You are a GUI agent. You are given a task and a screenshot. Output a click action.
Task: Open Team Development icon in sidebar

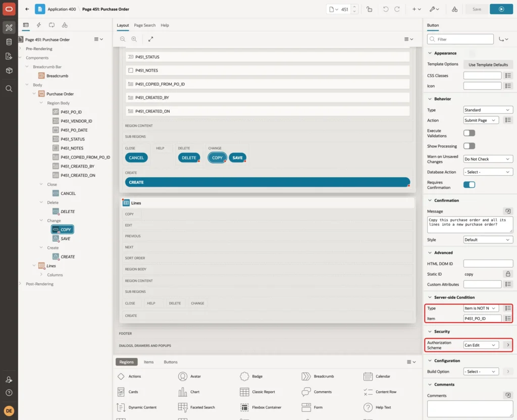coord(9,57)
